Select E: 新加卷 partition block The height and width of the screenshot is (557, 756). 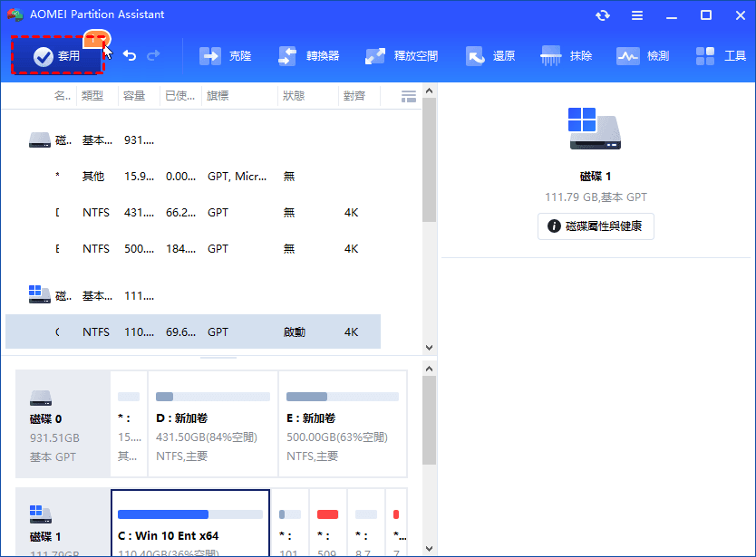343,424
